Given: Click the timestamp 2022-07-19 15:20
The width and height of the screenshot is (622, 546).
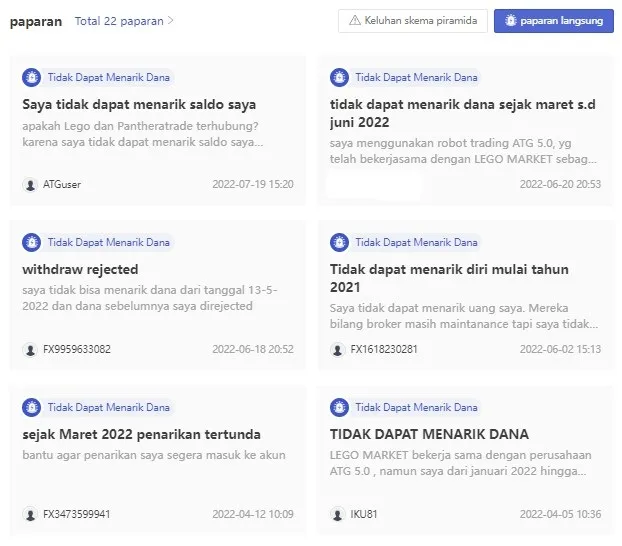Looking at the screenshot, I should click(253, 185).
